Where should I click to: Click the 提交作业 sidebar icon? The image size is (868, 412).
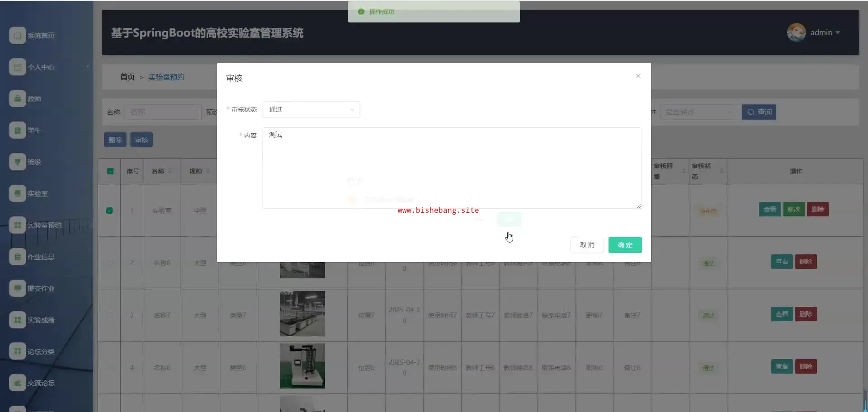tap(17, 288)
